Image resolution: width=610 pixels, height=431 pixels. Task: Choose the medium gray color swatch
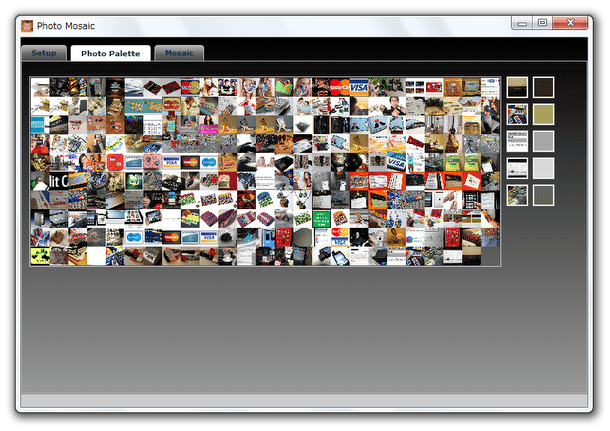click(x=543, y=141)
